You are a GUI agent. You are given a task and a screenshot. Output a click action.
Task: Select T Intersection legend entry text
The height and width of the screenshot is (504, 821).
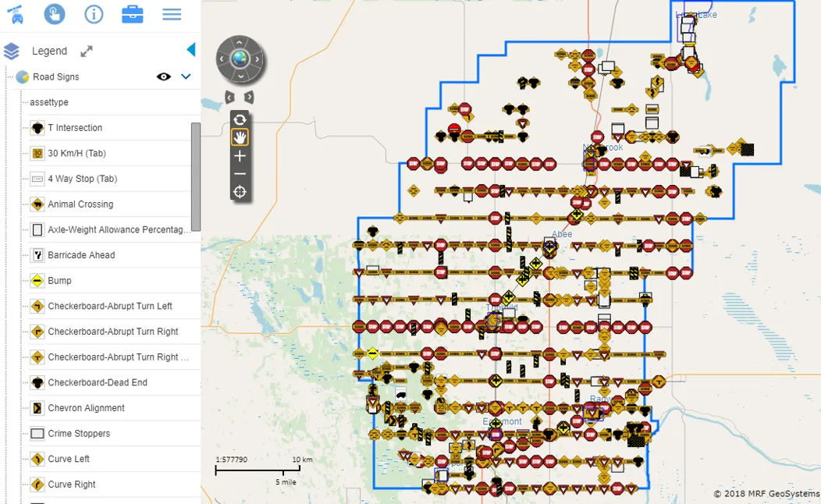click(75, 128)
